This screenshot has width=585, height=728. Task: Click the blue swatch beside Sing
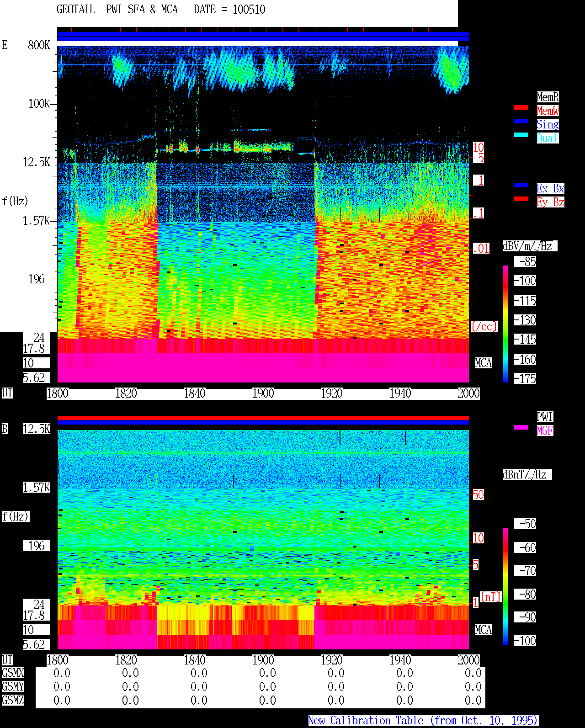[x=521, y=121]
